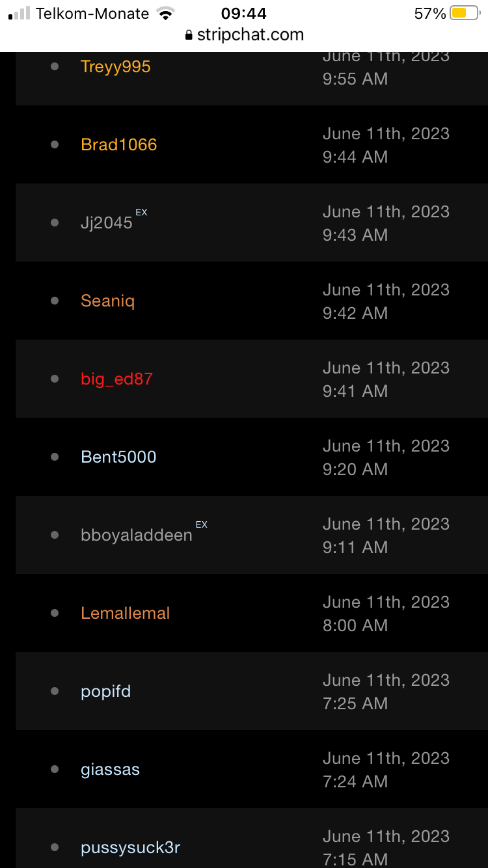Open Treyy995 user profile link

coord(115,67)
